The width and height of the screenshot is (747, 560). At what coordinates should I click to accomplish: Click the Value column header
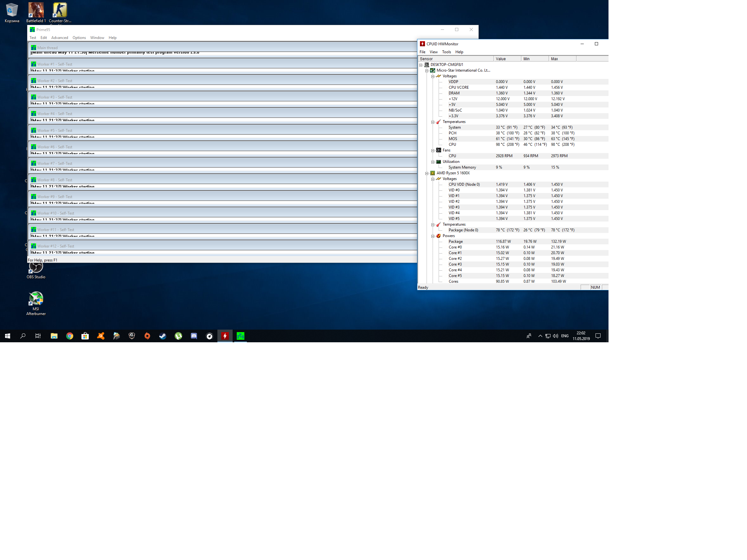point(506,59)
